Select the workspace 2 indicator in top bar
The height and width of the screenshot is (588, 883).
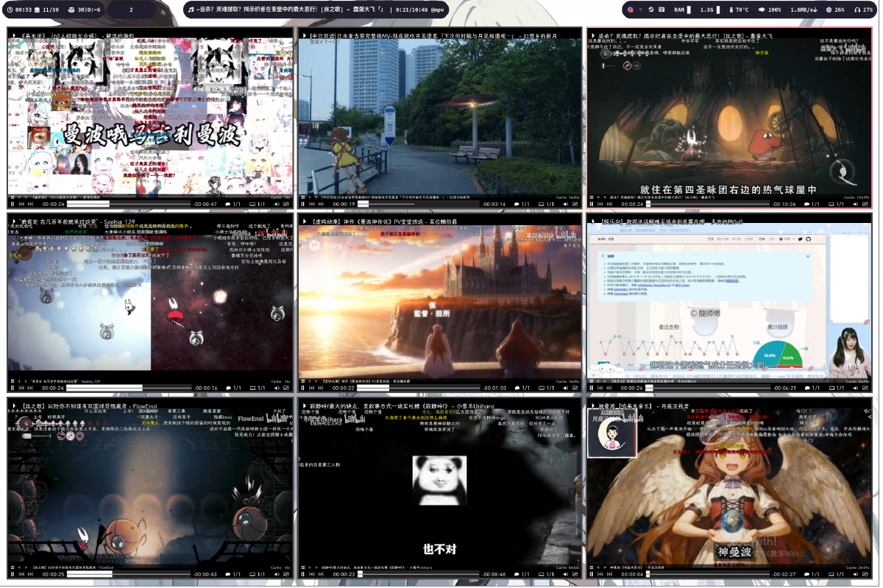(x=131, y=10)
